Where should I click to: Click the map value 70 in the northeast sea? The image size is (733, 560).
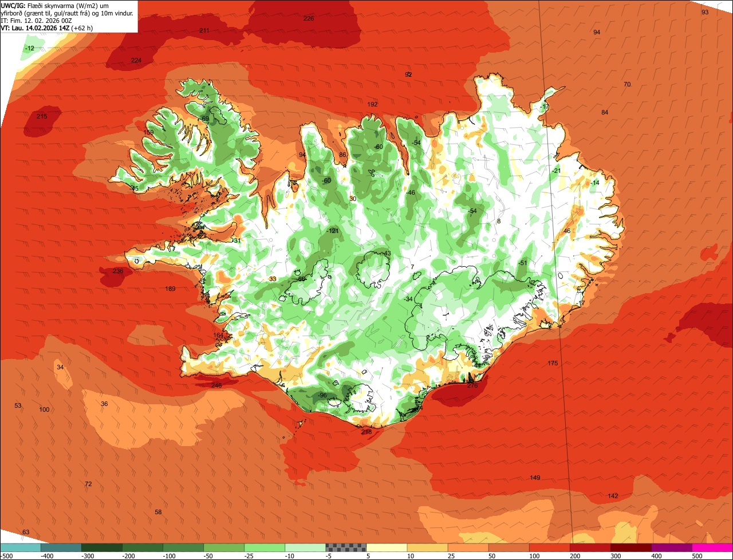(627, 84)
